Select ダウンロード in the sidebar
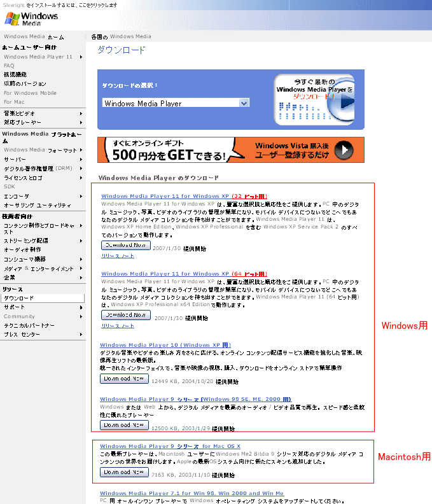 tap(43, 298)
